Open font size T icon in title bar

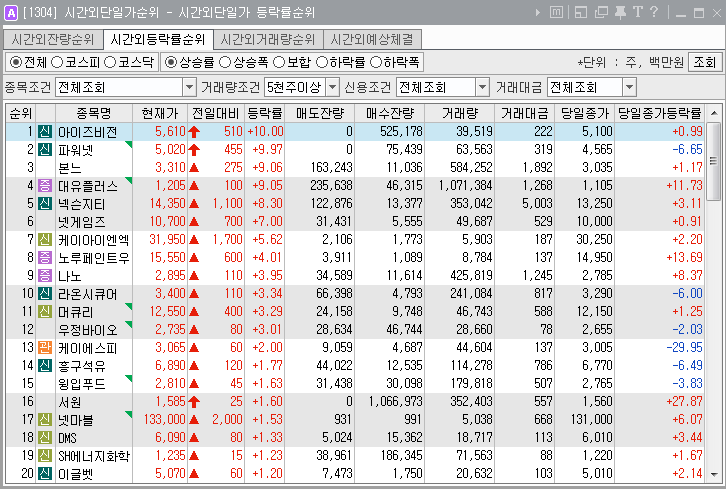638,12
